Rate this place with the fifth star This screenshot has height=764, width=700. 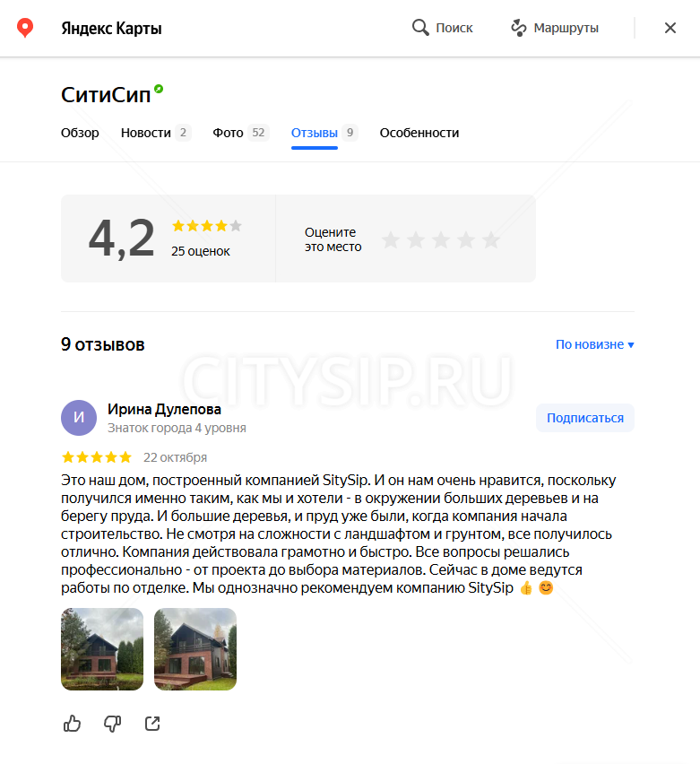491,239
